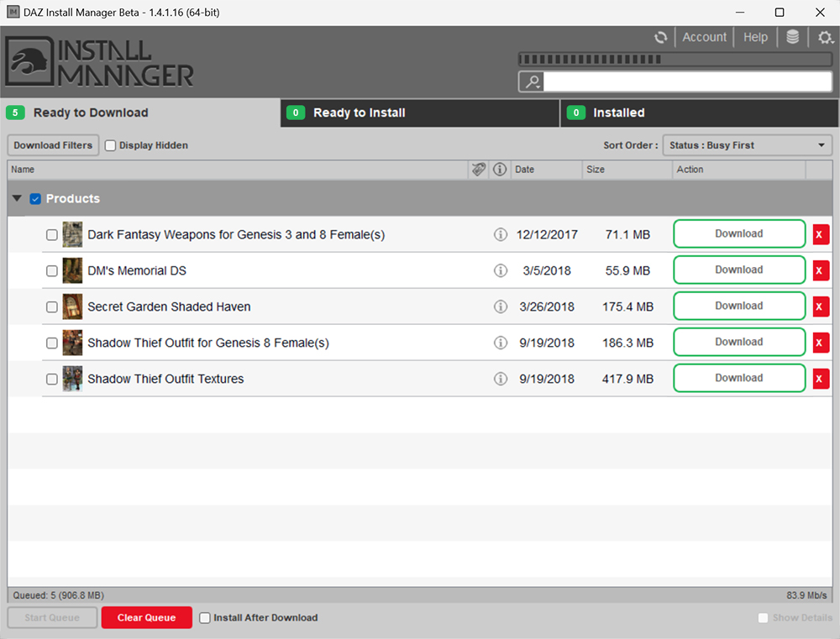Tick checkbox for Dark Fantasy Weapons product
Viewport: 840px width, 639px height.
click(x=52, y=235)
